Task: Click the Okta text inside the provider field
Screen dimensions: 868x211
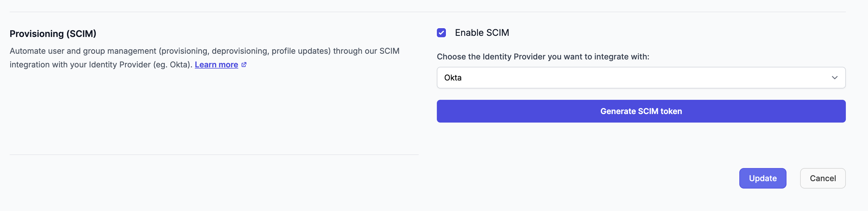Action: pyautogui.click(x=453, y=78)
